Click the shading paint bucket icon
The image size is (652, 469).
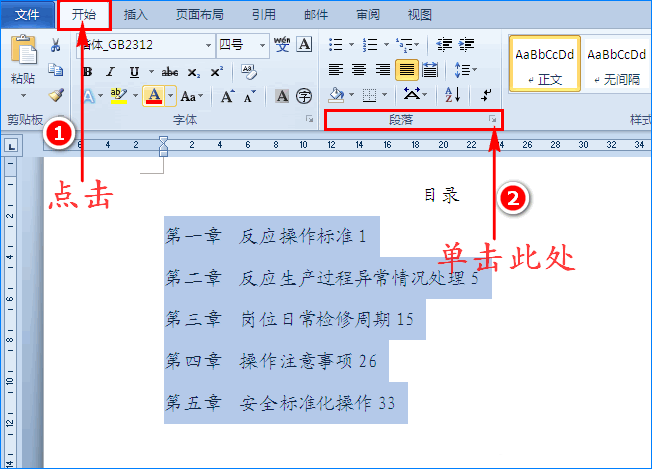click(x=336, y=95)
